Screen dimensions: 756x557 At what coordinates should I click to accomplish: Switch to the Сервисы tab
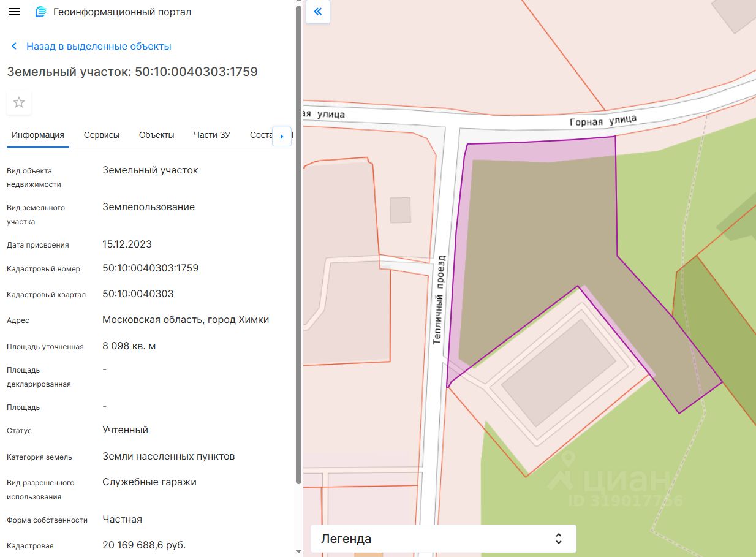pos(102,135)
